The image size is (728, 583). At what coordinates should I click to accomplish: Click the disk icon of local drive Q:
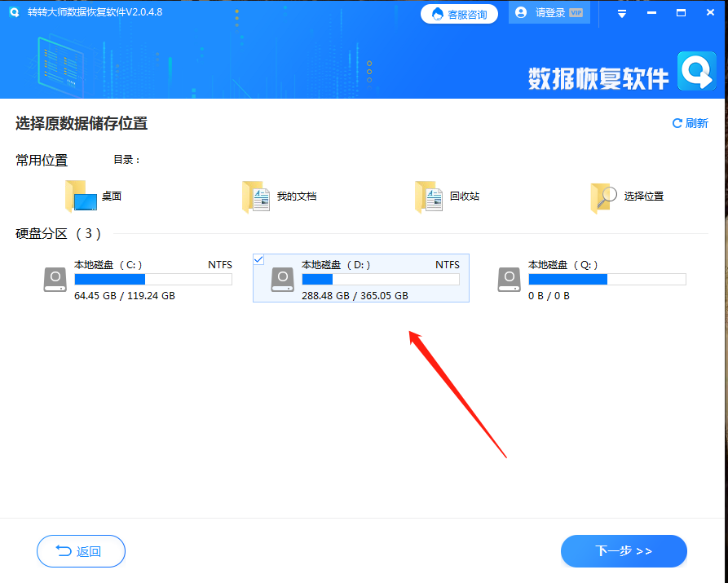[509, 279]
